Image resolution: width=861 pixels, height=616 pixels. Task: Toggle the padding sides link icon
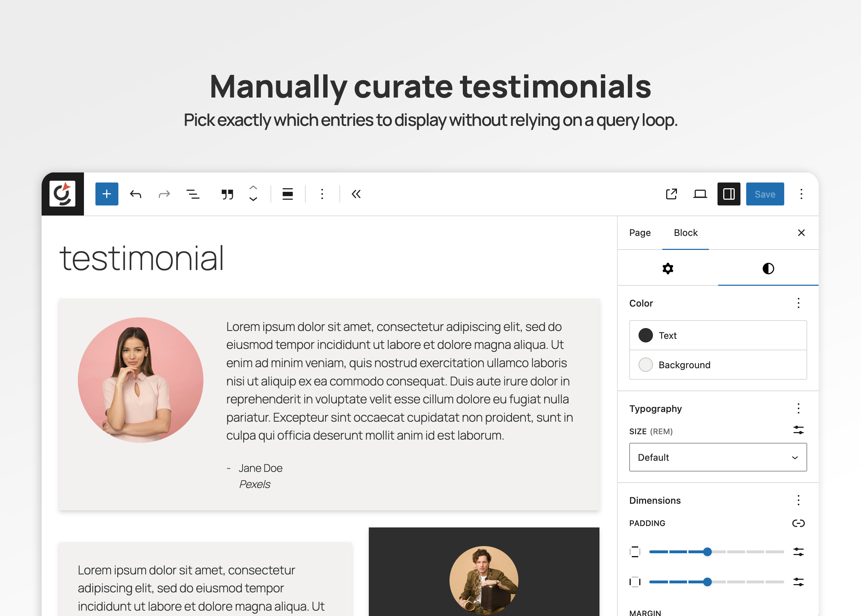click(799, 523)
